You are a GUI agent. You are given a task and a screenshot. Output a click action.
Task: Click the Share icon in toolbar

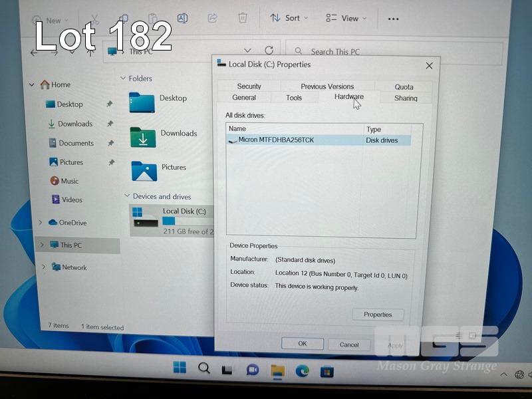pyautogui.click(x=213, y=18)
